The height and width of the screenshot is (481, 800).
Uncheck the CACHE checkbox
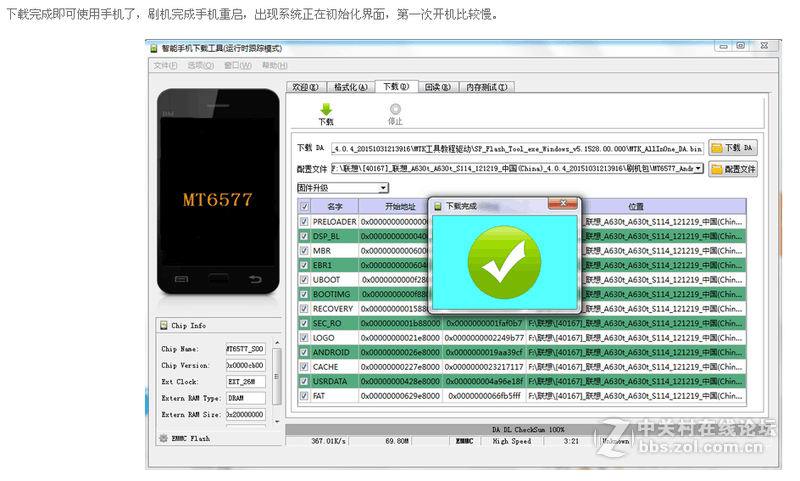pos(305,367)
